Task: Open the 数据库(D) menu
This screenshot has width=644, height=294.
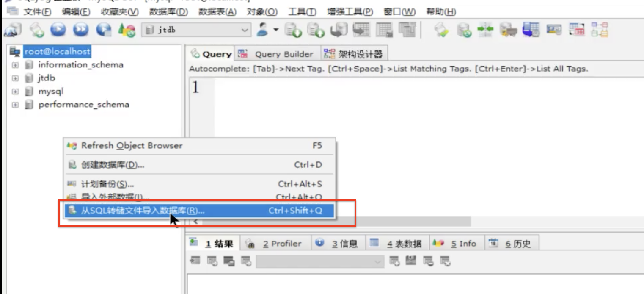Action: [x=169, y=11]
